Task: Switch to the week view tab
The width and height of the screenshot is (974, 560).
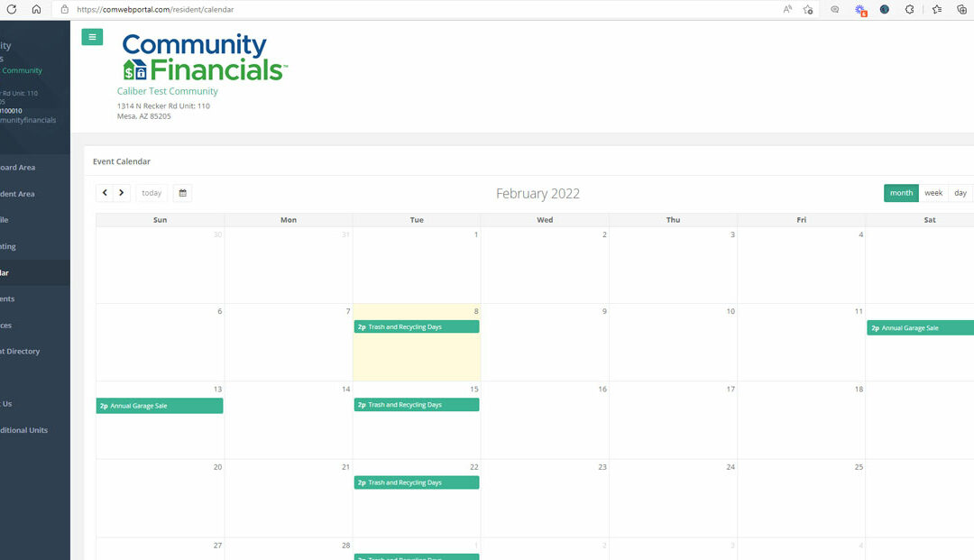Action: (x=933, y=193)
